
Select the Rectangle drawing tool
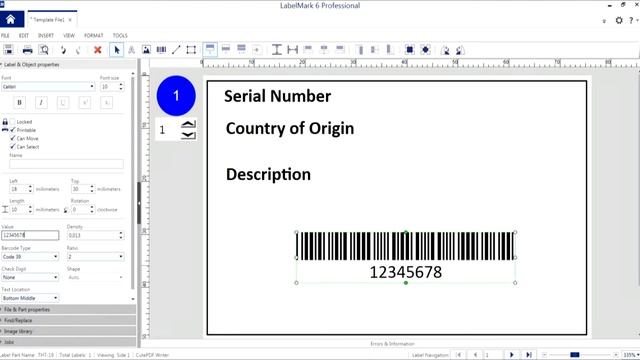[x=191, y=50]
